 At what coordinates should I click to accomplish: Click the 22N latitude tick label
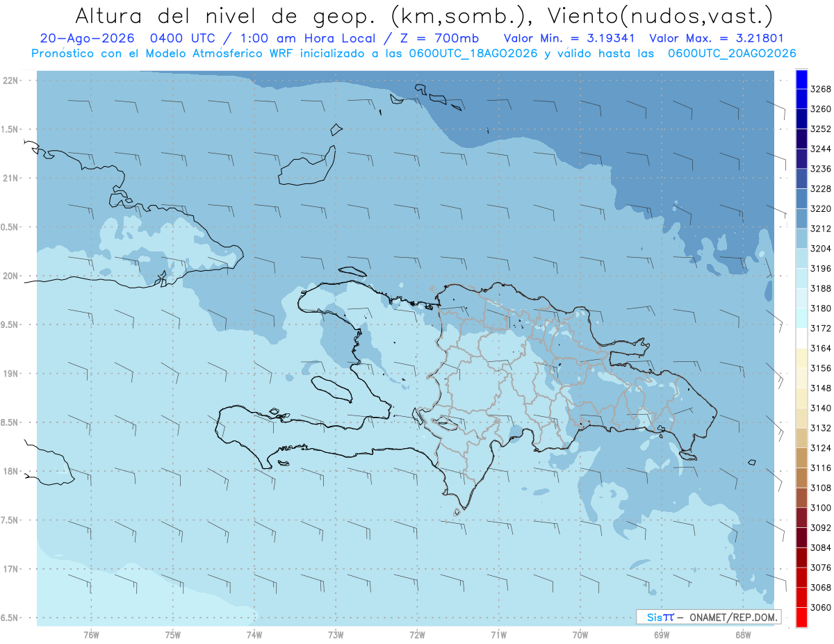coord(12,81)
